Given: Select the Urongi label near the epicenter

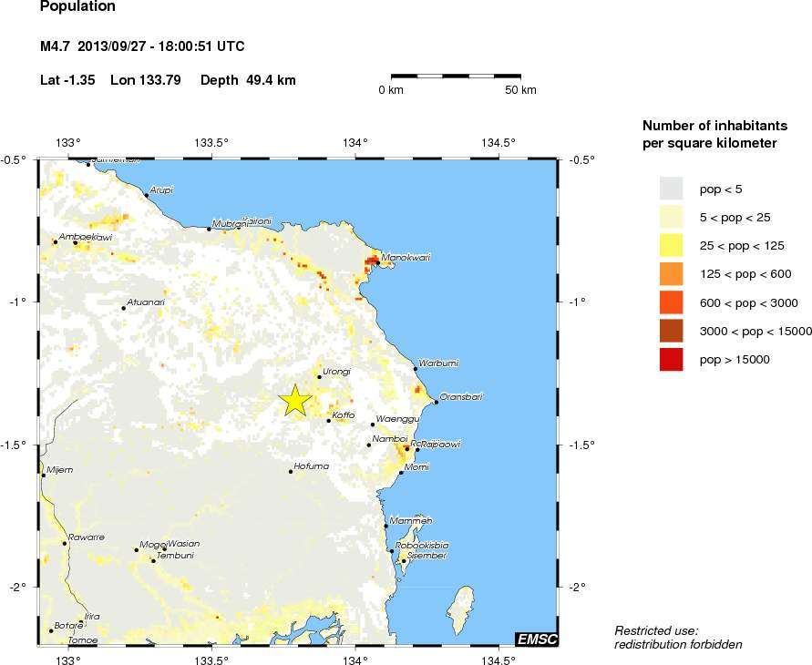Looking at the screenshot, I should point(336,372).
